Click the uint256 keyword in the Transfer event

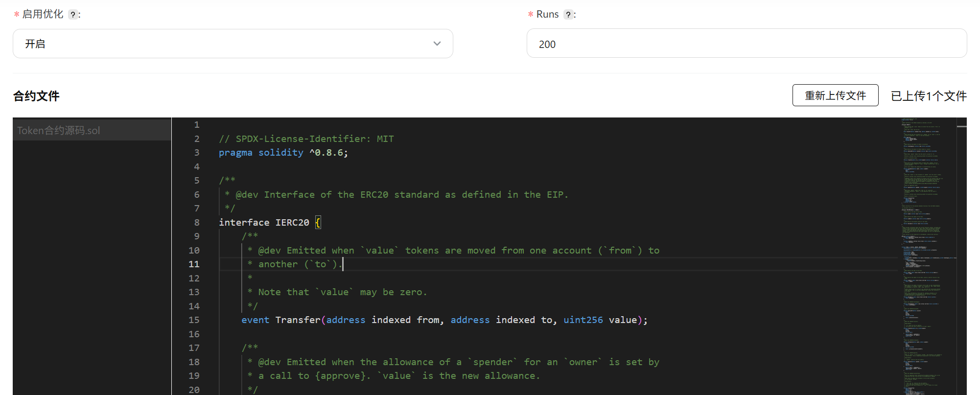(583, 320)
